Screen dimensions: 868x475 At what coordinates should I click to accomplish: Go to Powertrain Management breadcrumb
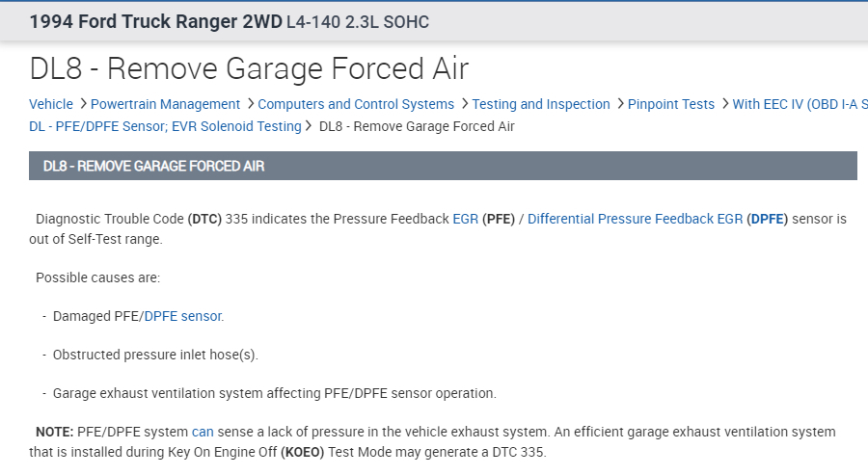coord(165,104)
